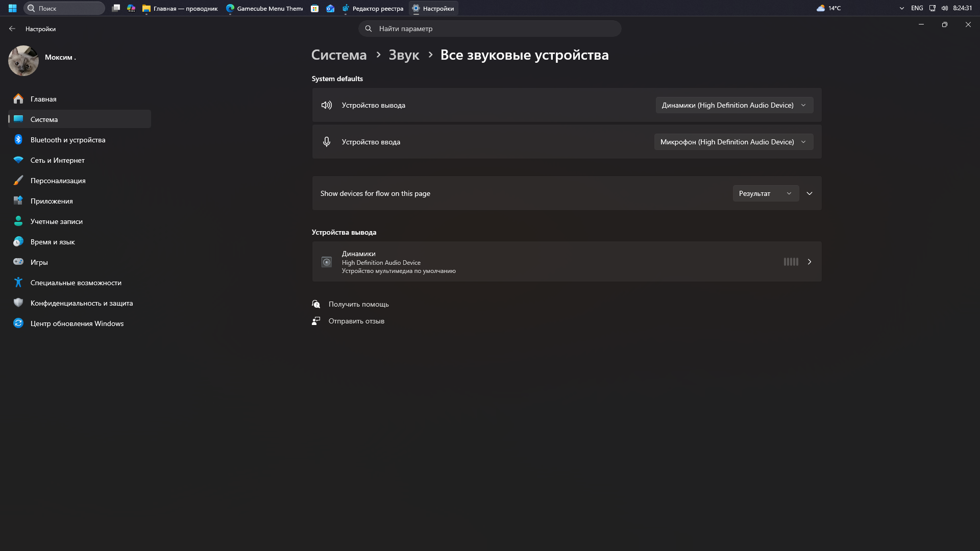Click ENG language indicator
Screen dimensions: 980x551
click(917, 8)
